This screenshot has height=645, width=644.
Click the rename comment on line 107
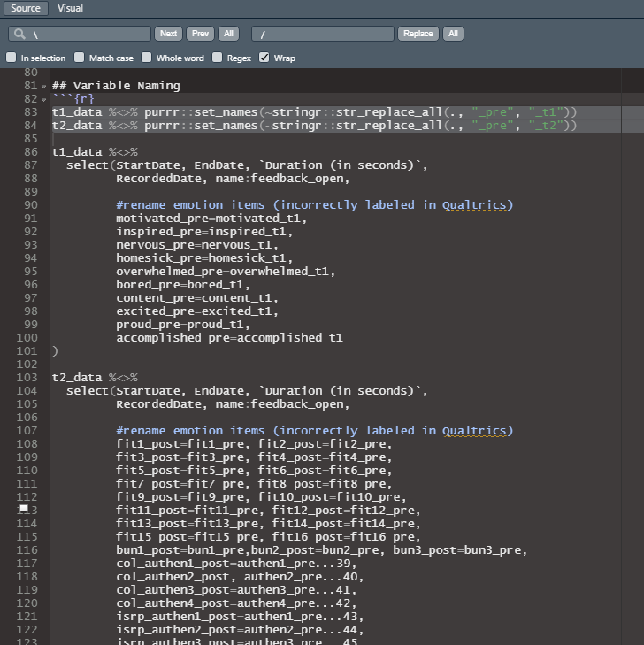315,431
